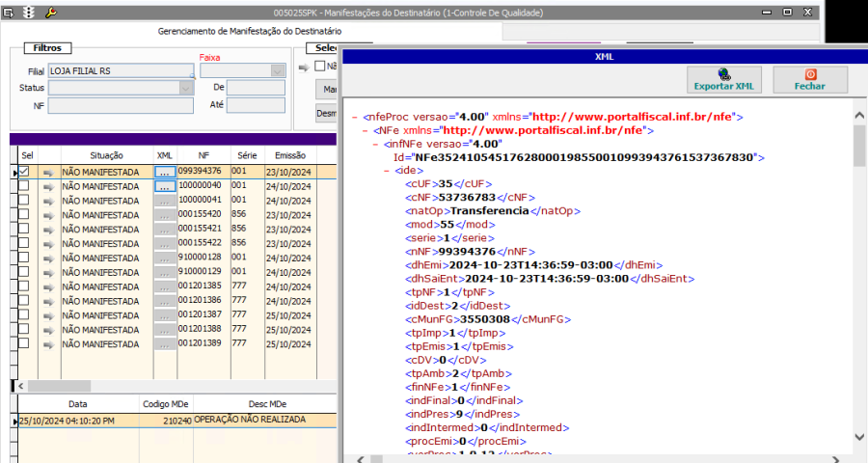Image resolution: width=868 pixels, height=463 pixels.
Task: Check Sel checkbox for NF 100000041
Action: [x=24, y=200]
